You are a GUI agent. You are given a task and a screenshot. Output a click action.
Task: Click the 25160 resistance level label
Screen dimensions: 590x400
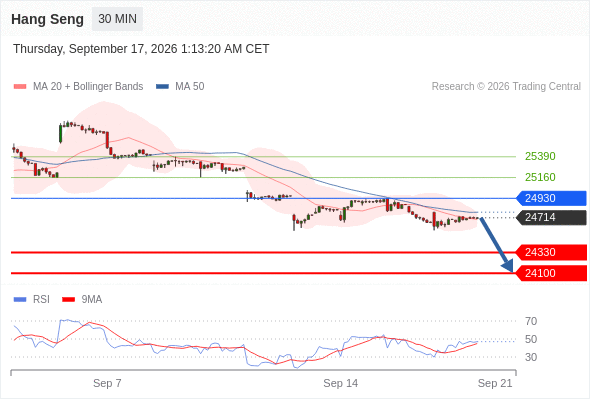click(x=540, y=177)
